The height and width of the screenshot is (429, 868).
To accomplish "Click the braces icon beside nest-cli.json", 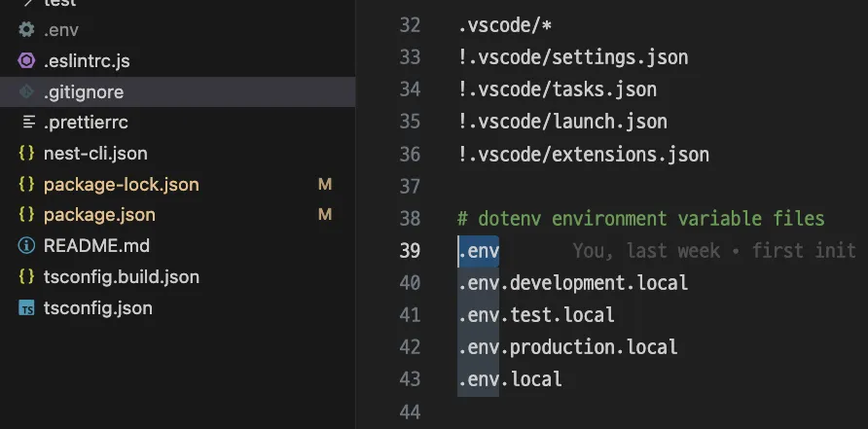I will pos(26,154).
